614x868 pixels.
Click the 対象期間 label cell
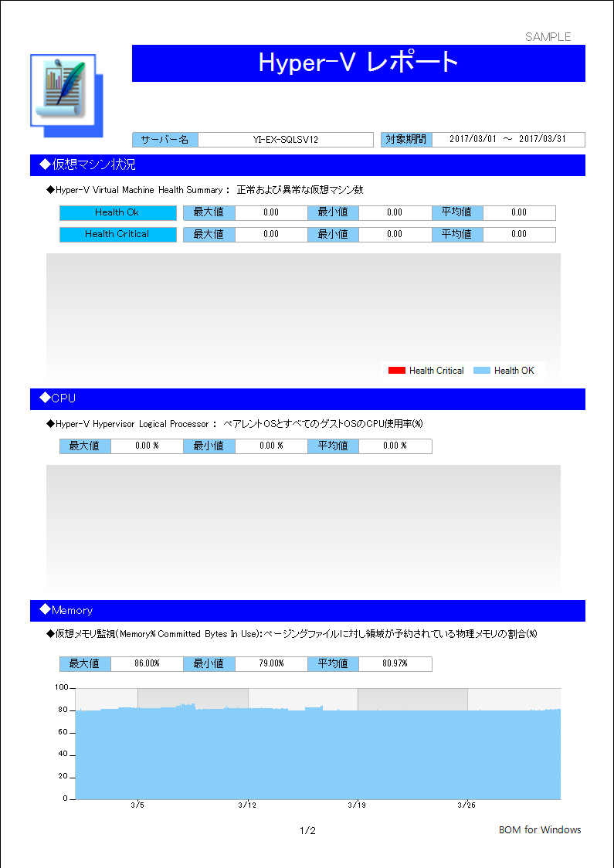pyautogui.click(x=406, y=140)
